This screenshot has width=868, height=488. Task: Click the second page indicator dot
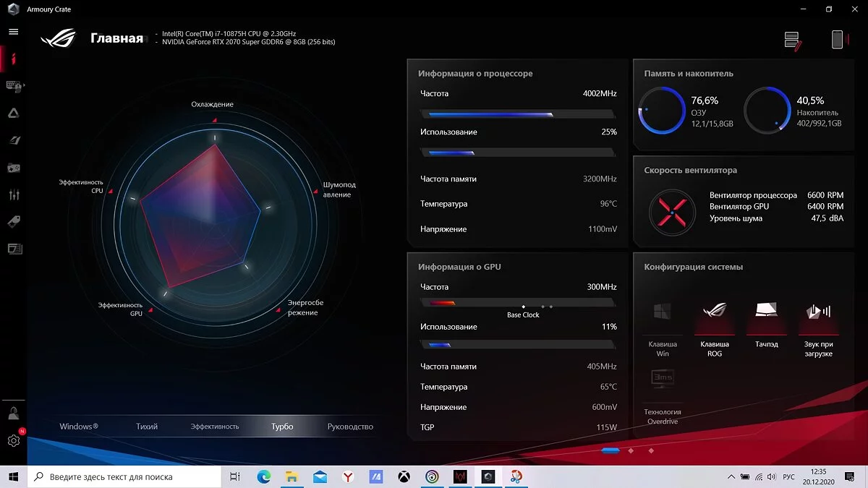(631, 450)
